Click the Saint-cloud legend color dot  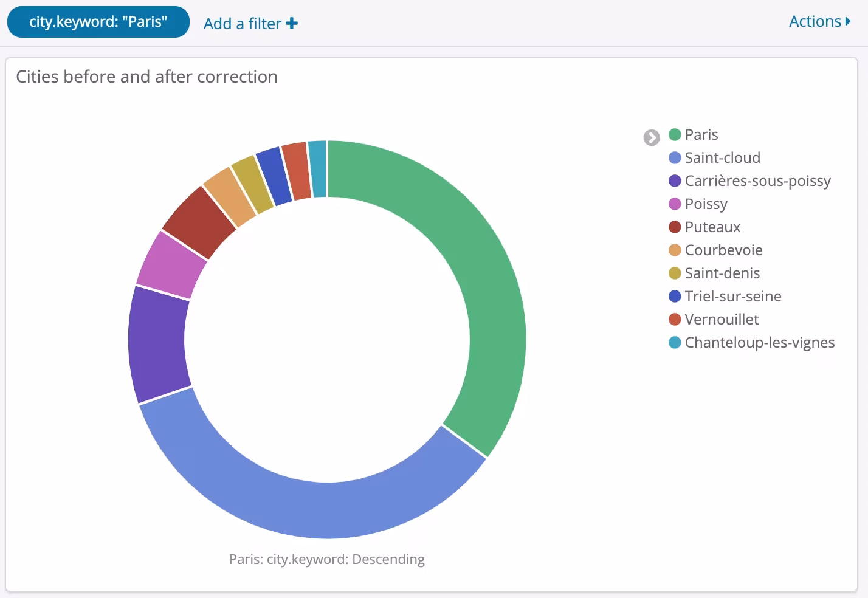[x=674, y=158]
